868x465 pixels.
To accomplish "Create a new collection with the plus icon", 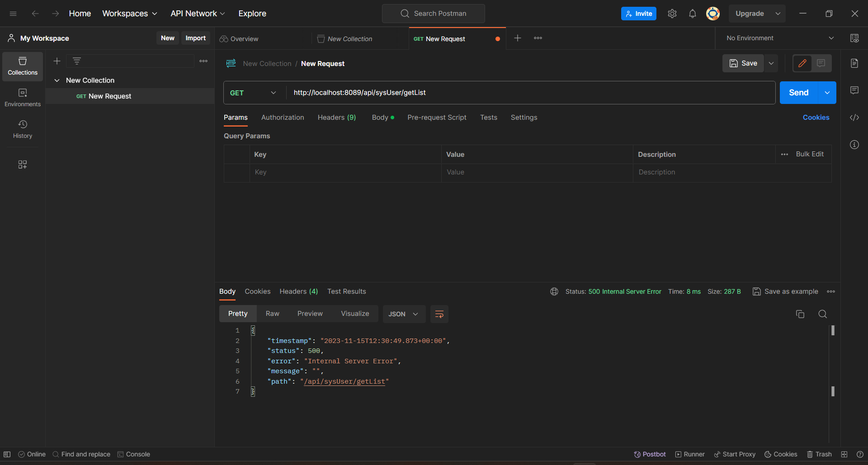I will click(57, 61).
